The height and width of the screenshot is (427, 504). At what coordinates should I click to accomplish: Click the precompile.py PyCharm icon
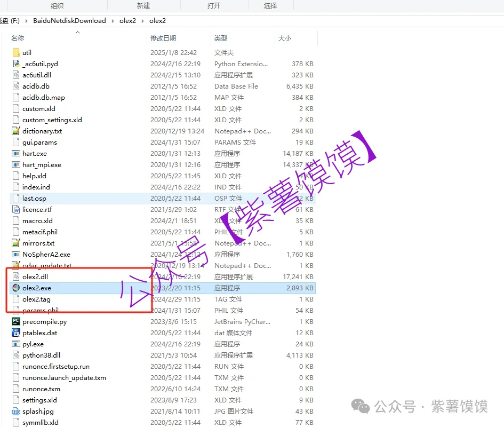[x=16, y=321]
